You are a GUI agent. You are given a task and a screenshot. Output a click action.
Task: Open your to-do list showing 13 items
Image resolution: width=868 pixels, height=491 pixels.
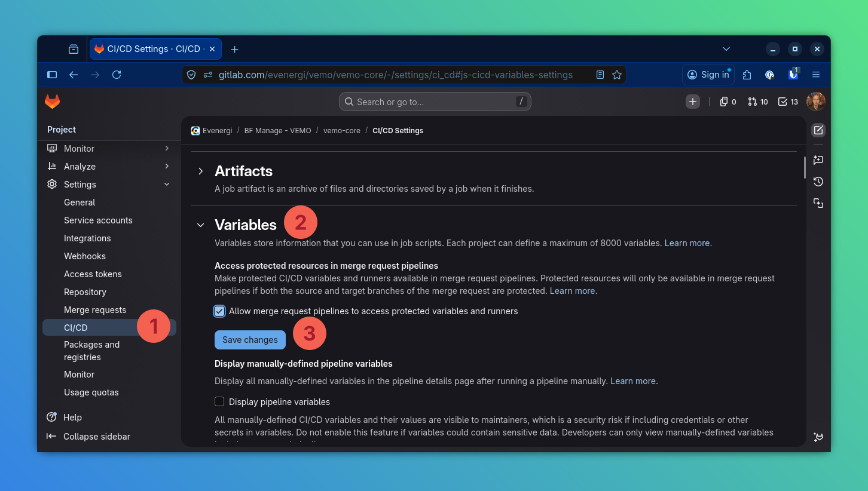coord(787,102)
